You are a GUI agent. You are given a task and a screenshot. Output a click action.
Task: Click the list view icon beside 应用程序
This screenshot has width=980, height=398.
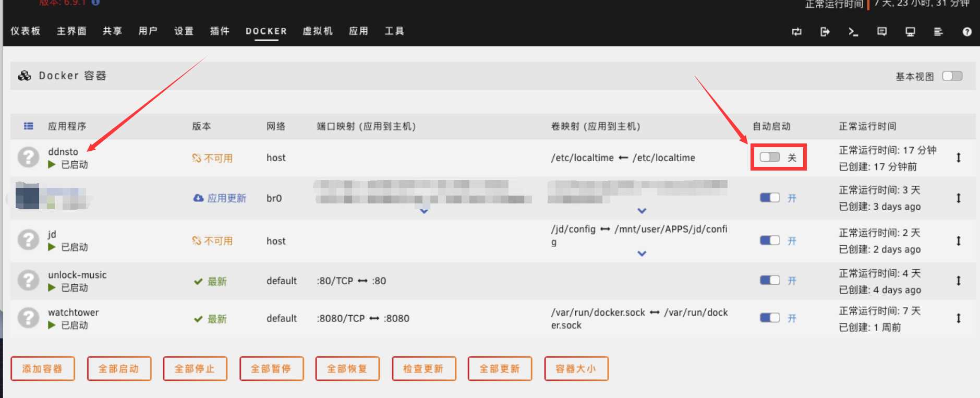28,126
